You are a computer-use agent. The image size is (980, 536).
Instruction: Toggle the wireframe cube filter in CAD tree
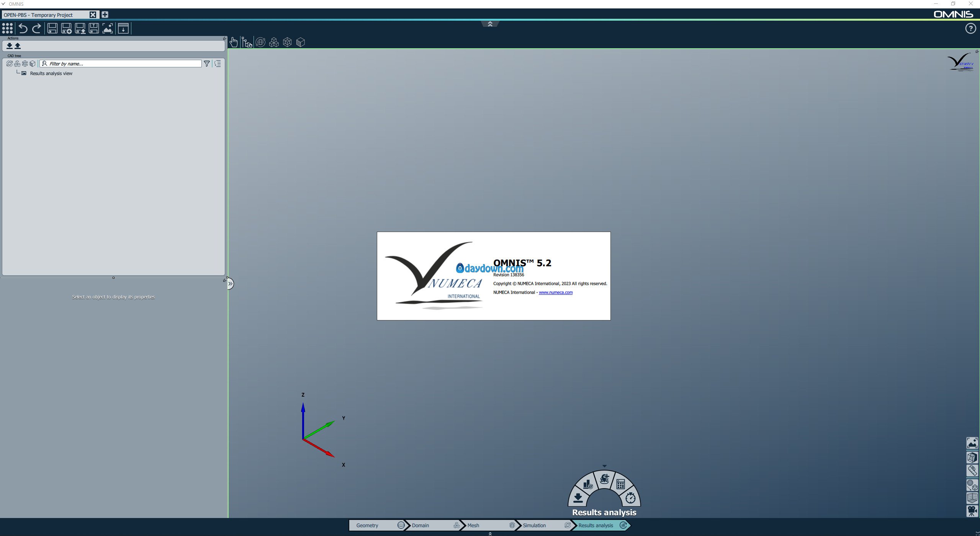tap(25, 64)
